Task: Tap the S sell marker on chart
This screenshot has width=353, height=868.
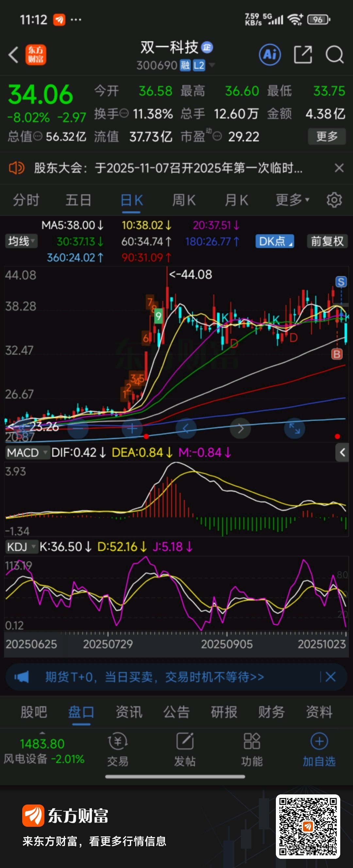Action: (341, 282)
